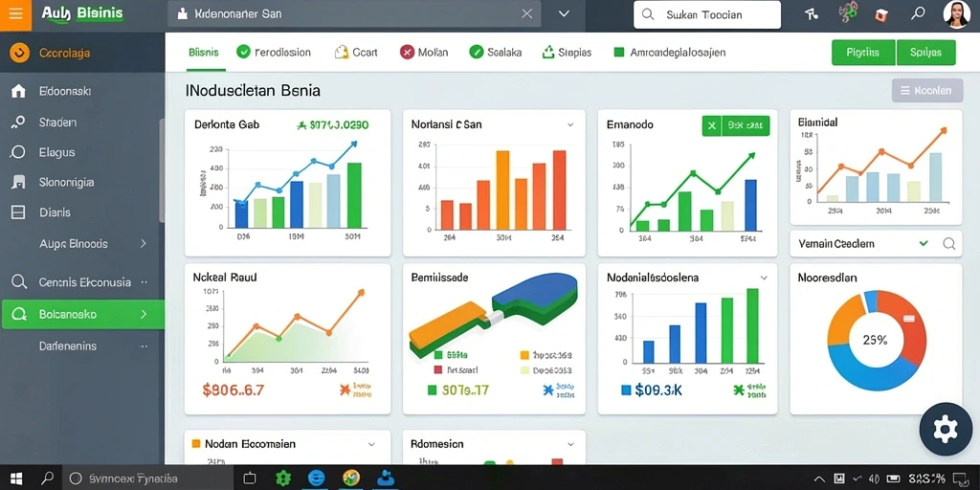Screen dimensions: 980x490
Task: Click the Nconlen button
Action: pyautogui.click(x=926, y=91)
